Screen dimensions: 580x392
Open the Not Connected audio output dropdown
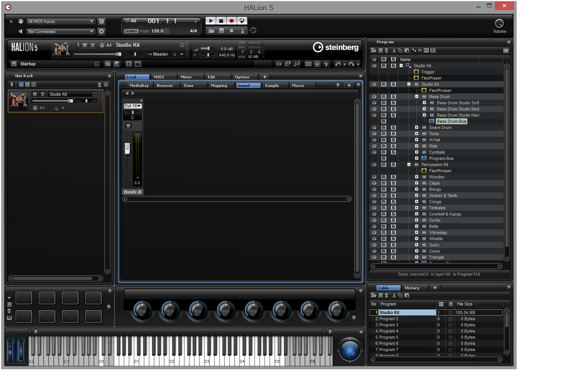[x=61, y=31]
